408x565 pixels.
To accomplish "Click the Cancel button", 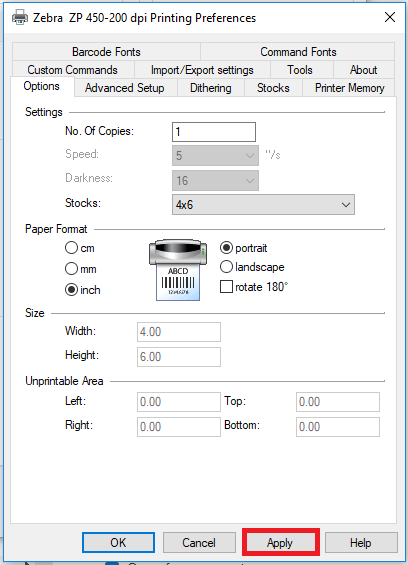I will coord(199,543).
